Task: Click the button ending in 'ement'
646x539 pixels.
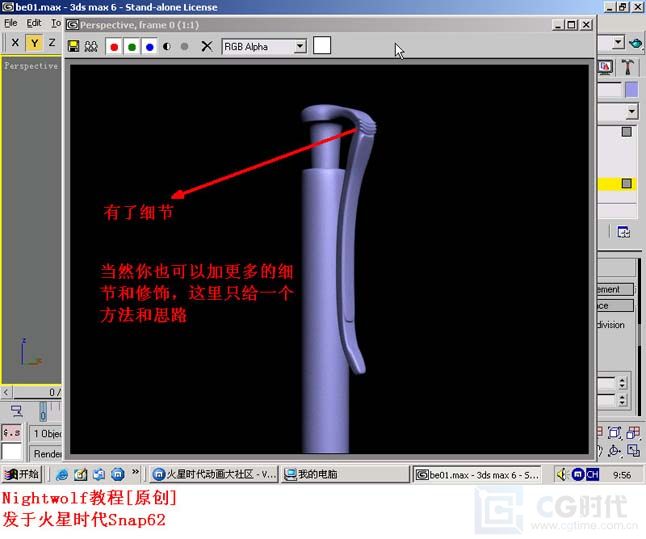Action: [x=616, y=290]
